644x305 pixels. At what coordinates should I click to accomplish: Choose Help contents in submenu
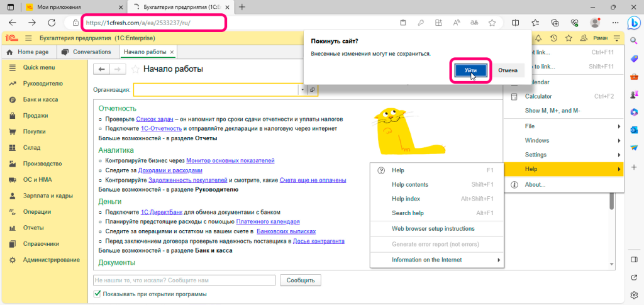point(437,185)
